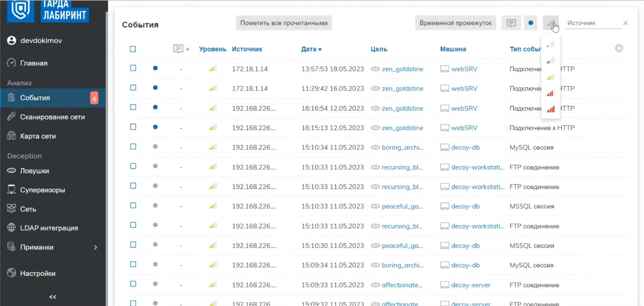
Task: Click the devdokimov user profile icon
Action: click(11, 41)
